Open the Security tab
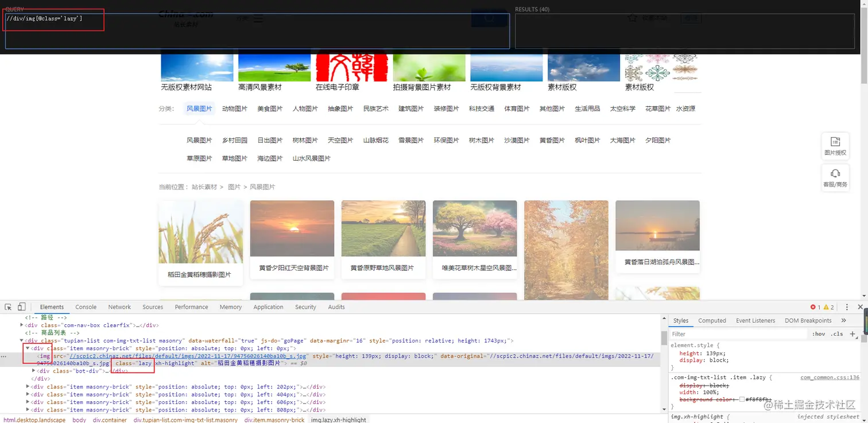 point(305,307)
